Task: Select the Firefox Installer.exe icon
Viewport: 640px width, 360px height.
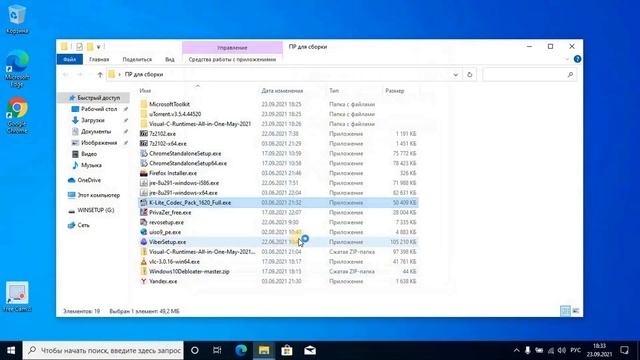Action: point(144,173)
